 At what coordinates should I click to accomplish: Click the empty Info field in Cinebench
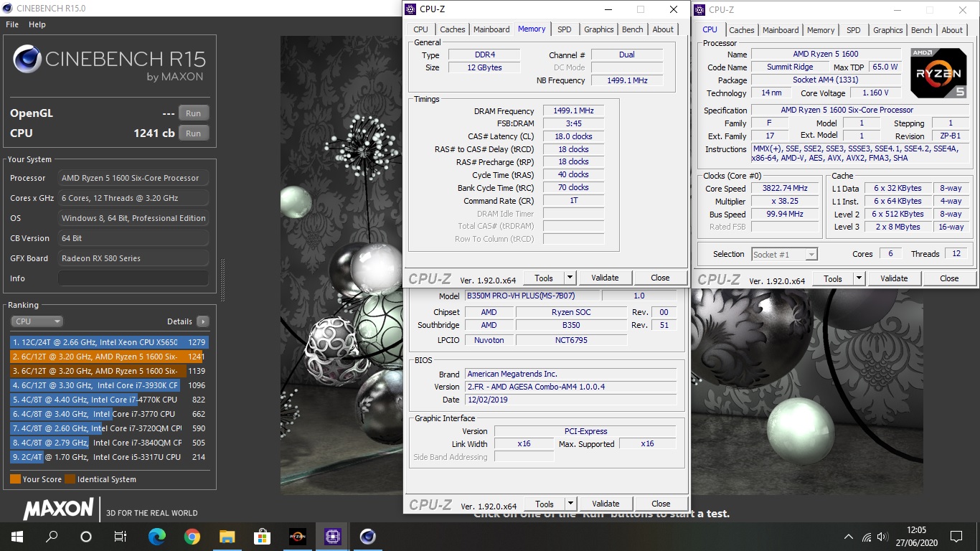pos(133,278)
